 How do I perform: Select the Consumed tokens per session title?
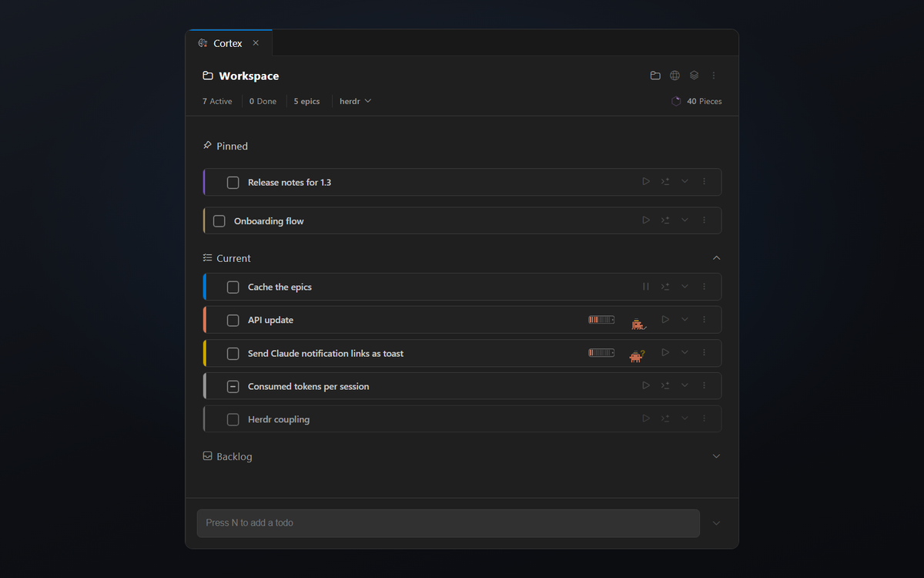(x=308, y=386)
